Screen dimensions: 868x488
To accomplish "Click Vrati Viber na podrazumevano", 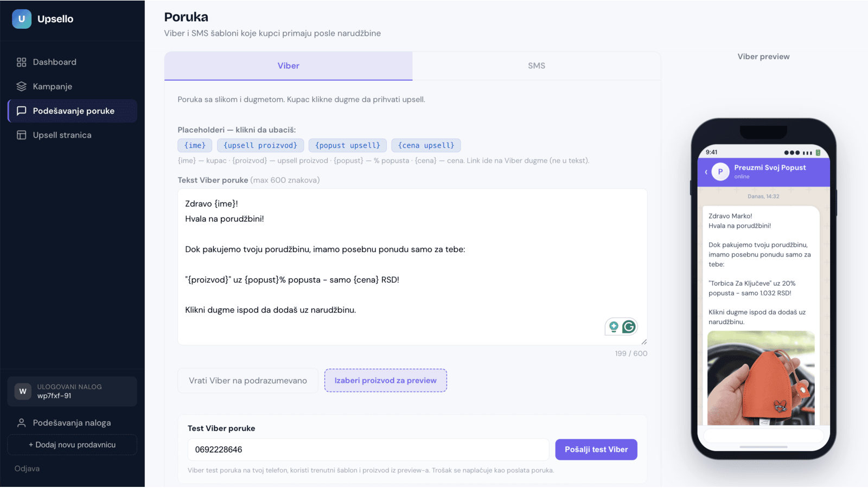I will (248, 381).
